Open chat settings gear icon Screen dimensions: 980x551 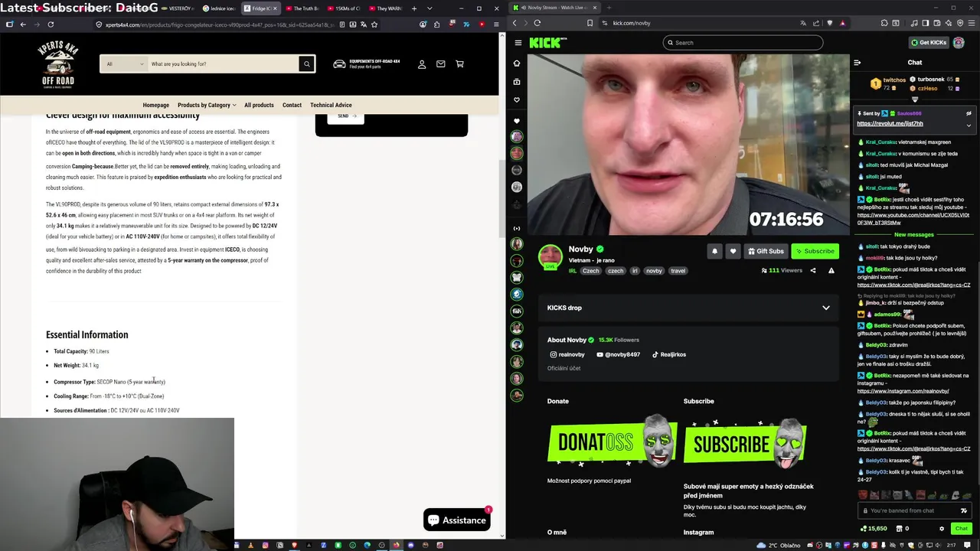pyautogui.click(x=942, y=528)
